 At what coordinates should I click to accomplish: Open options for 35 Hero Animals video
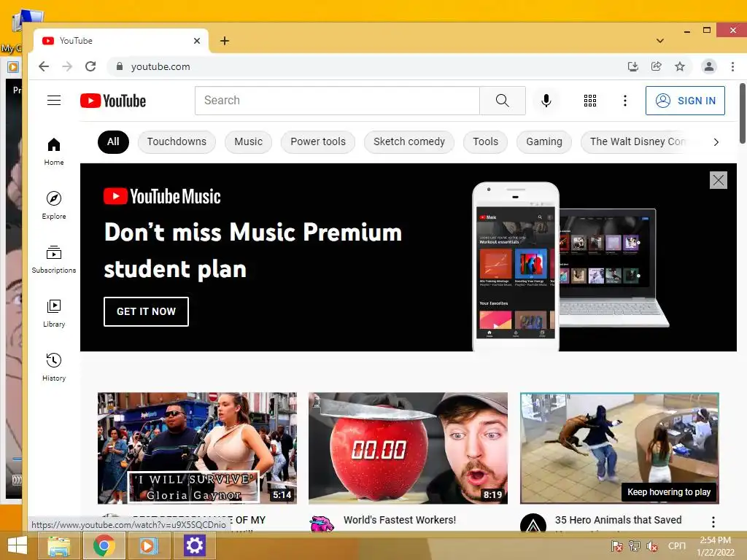pos(713,522)
